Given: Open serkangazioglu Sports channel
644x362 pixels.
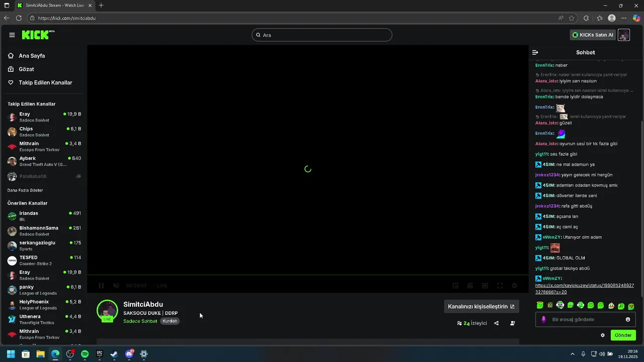Looking at the screenshot, I should (x=44, y=245).
